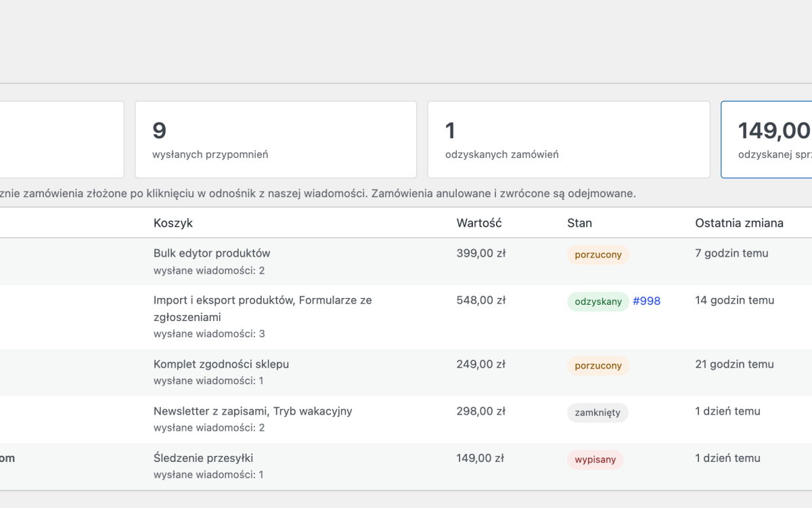Click 'wysłane wiadomości: 2' under Bulk edytor produktów
812x508 pixels.
[x=209, y=271]
